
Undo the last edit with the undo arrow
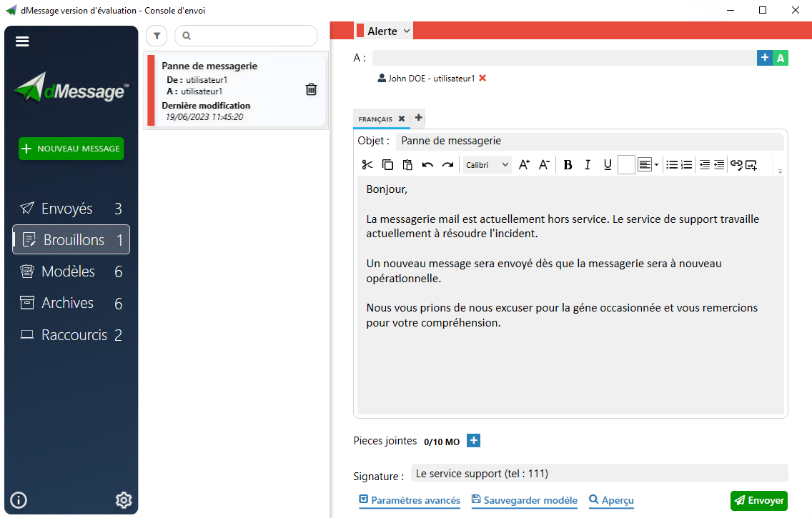coord(427,164)
